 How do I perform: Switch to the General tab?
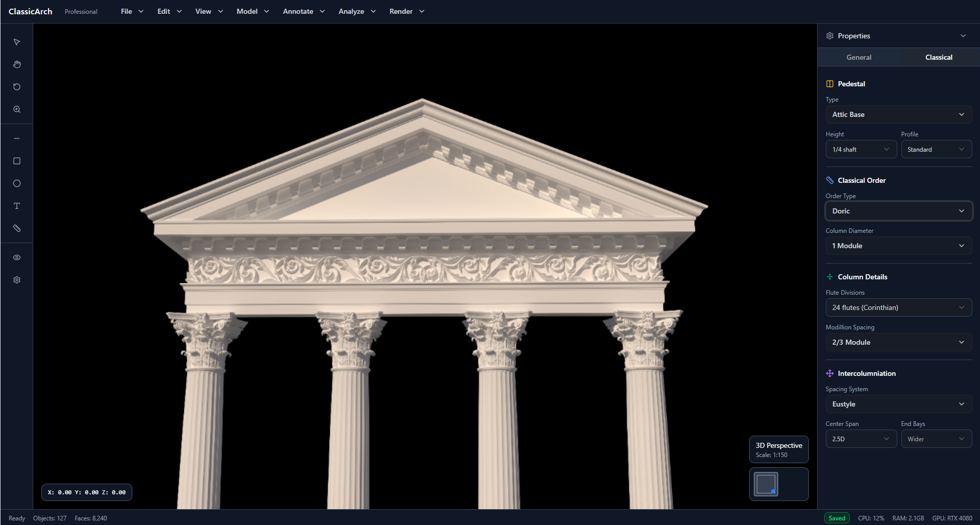858,57
